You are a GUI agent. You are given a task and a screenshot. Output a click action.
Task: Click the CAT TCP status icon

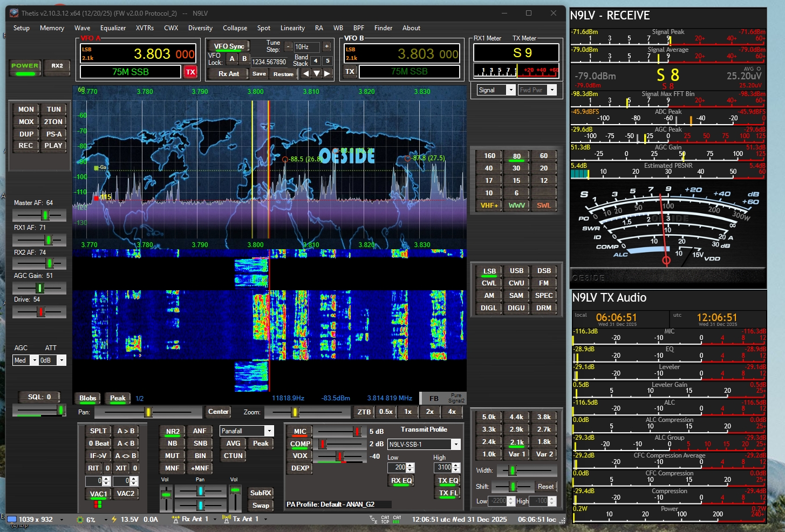[385, 519]
